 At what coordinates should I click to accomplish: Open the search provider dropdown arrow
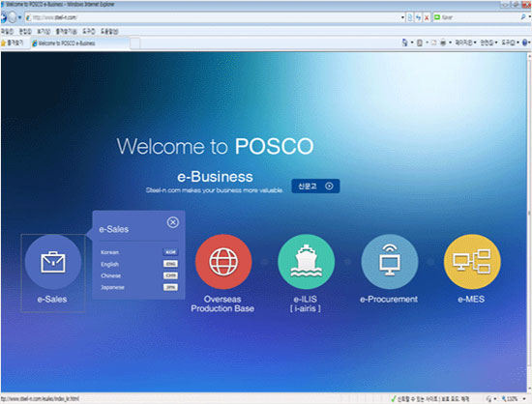(x=530, y=17)
